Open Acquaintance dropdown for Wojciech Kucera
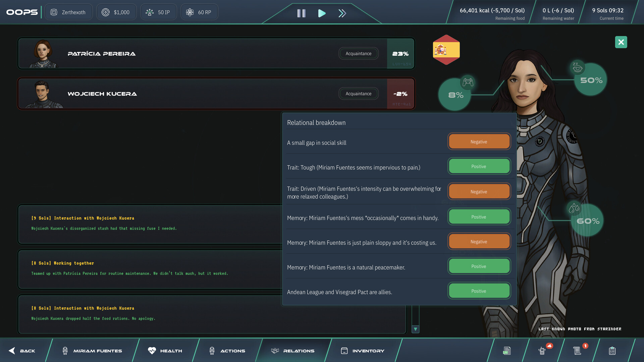The width and height of the screenshot is (644, 362). pyautogui.click(x=358, y=94)
